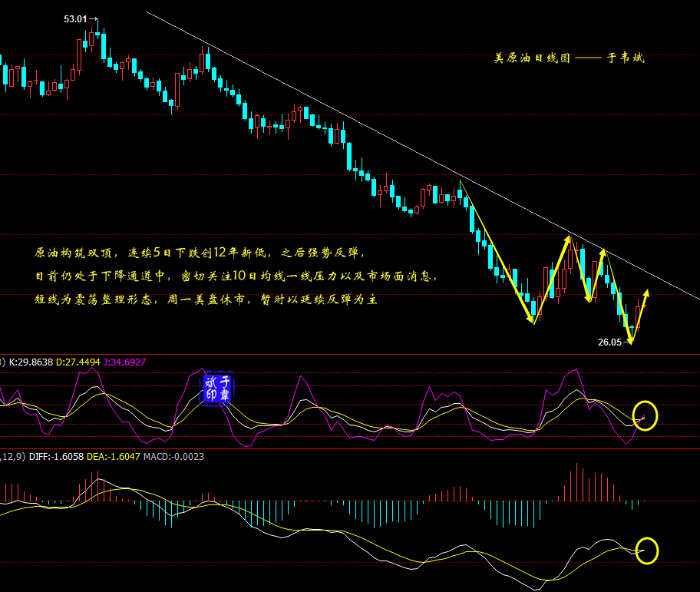Click the blue 于韦斌印 seal stamp
The image size is (700, 592).
[x=217, y=388]
